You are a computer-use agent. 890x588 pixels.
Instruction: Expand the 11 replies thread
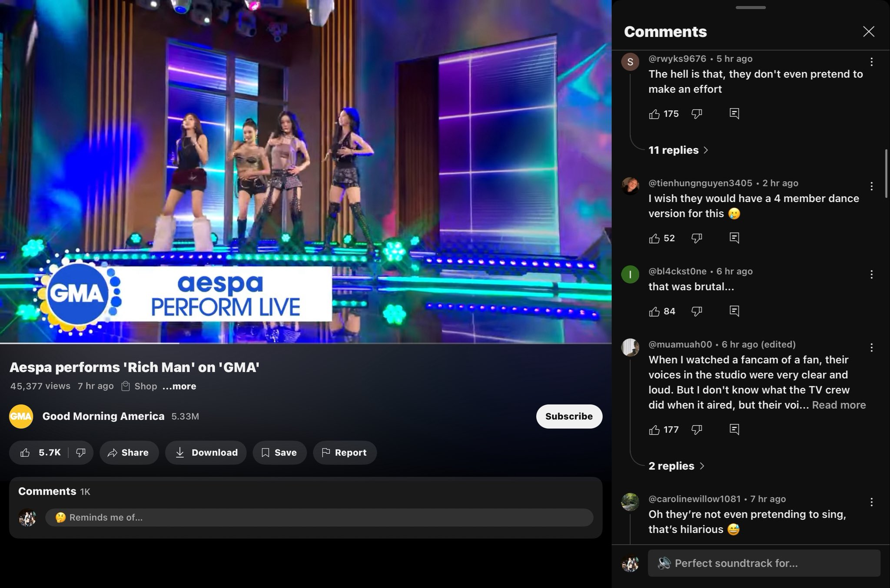point(678,150)
